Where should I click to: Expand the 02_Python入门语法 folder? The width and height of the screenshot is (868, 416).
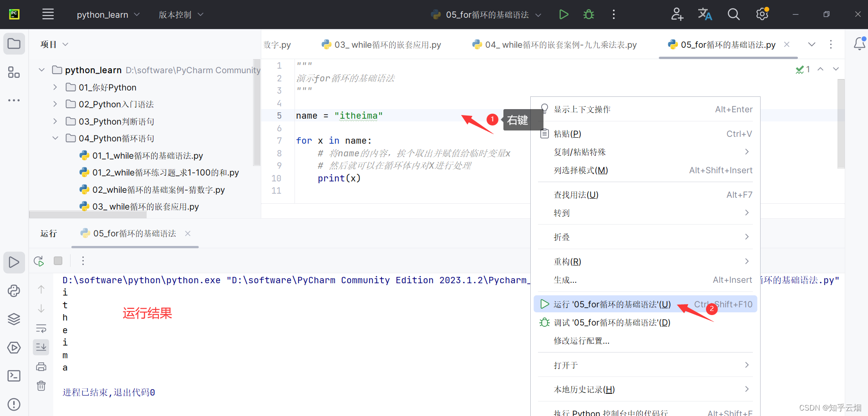[55, 104]
